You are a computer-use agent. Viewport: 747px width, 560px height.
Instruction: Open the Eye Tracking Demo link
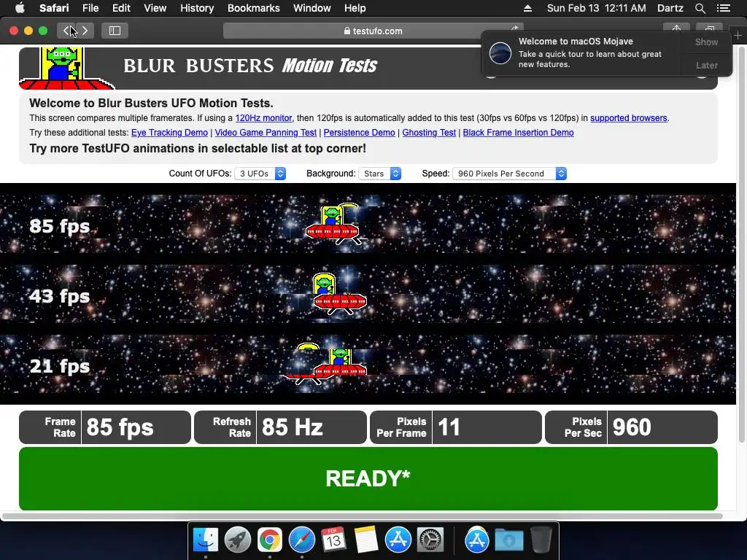pos(169,133)
